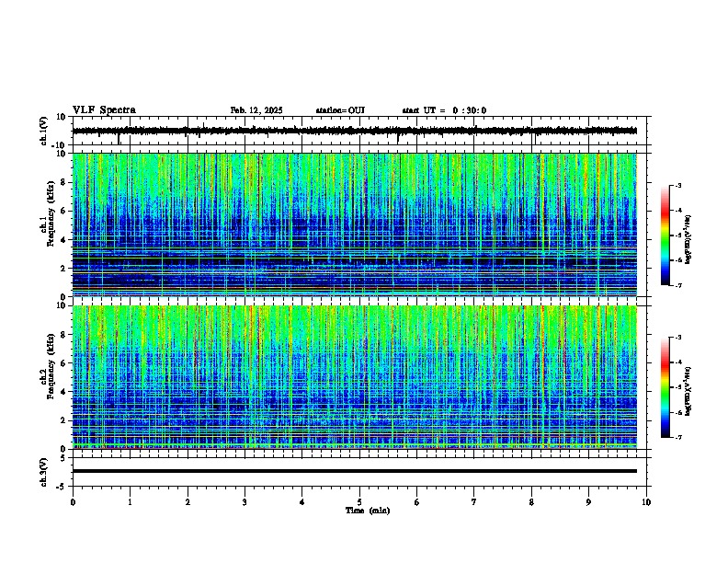The width and height of the screenshot is (728, 563).
Task: Click the "station=OUI" header label
Action: 340,110
